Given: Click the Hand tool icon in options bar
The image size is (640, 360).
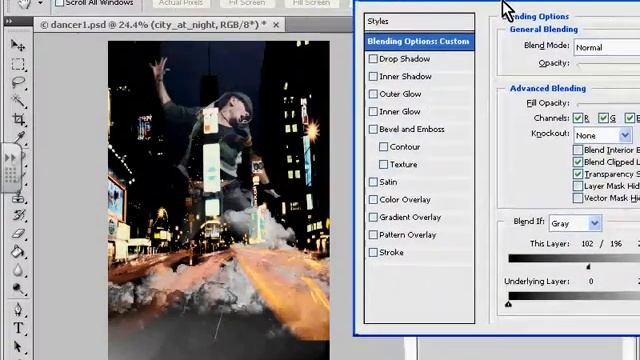Looking at the screenshot, I should tap(24, 4).
